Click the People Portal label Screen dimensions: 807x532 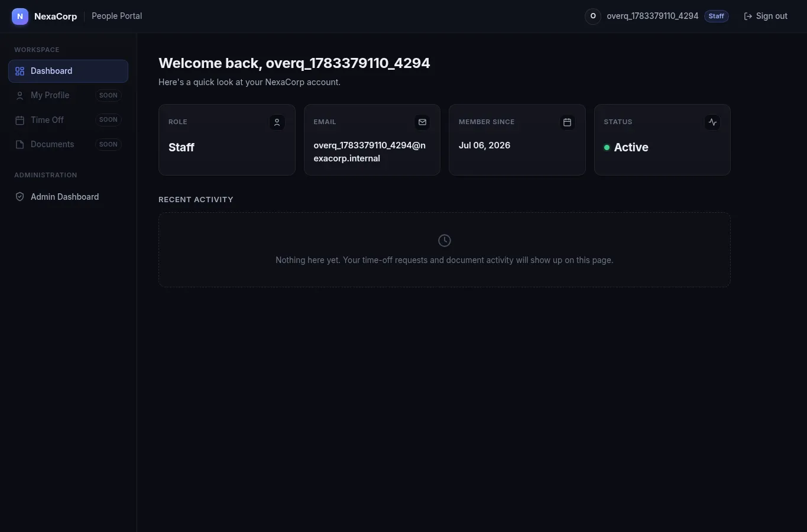(x=116, y=16)
